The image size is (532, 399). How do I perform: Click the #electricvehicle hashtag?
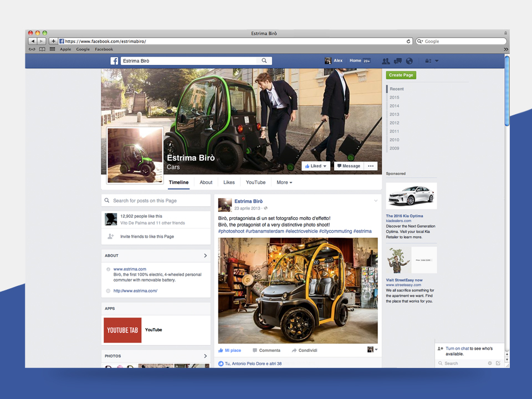coord(301,231)
